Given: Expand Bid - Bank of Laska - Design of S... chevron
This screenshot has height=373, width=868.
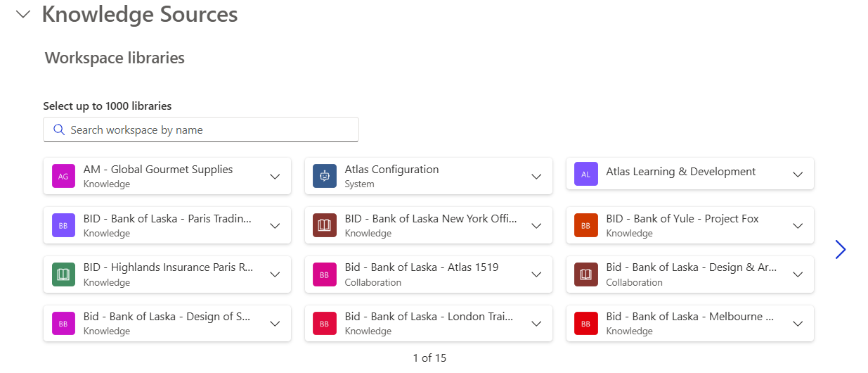Looking at the screenshot, I should (x=275, y=324).
